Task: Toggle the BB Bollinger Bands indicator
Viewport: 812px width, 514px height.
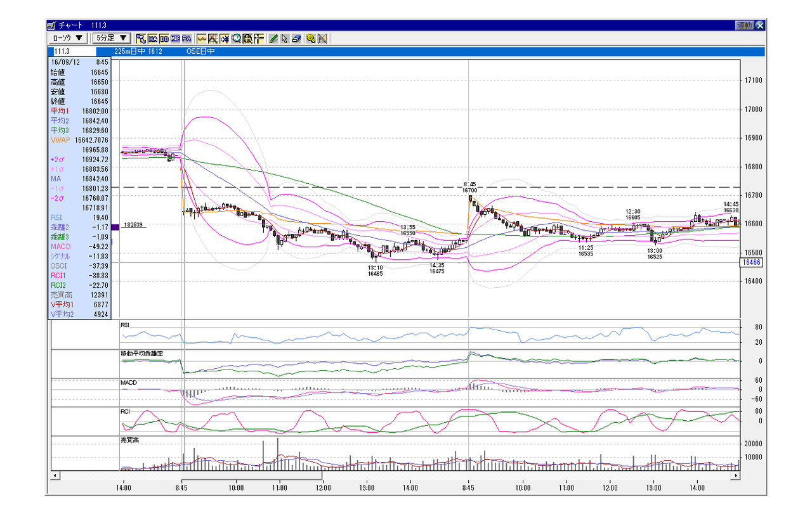Action: click(x=164, y=39)
